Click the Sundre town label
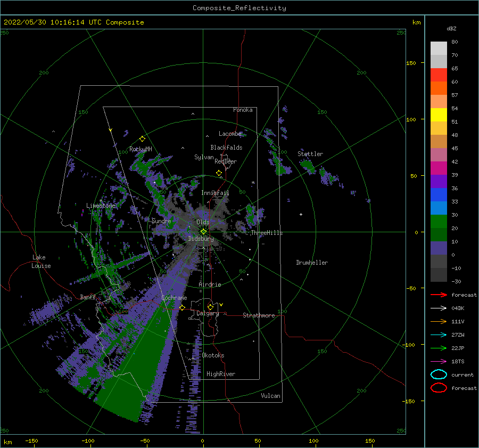The width and height of the screenshot is (479, 448). click(x=161, y=221)
